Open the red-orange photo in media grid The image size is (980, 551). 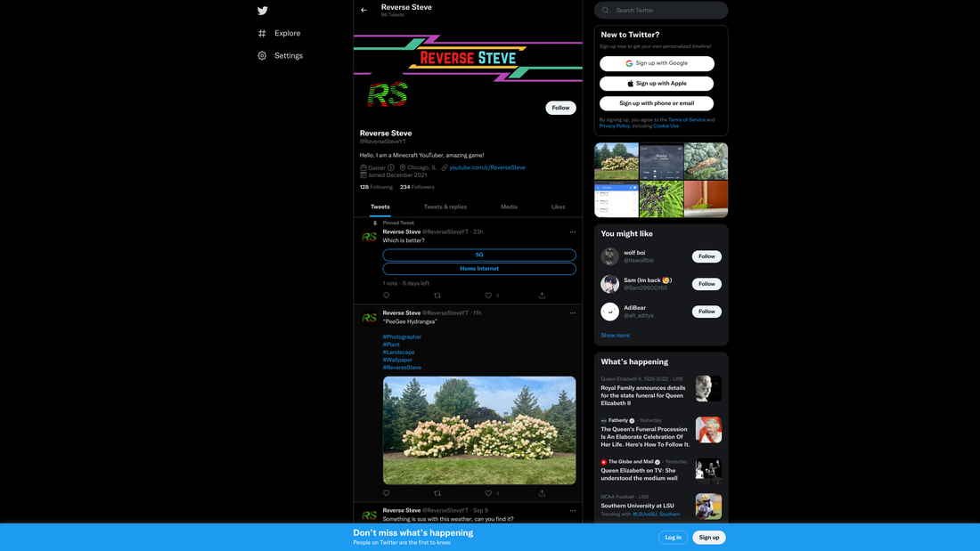706,199
